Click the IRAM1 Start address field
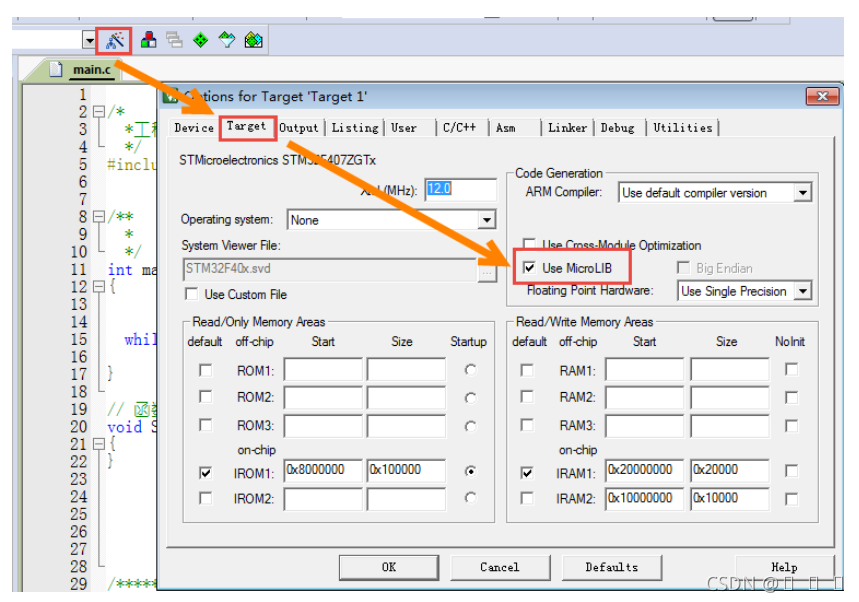The image size is (859, 602). pyautogui.click(x=645, y=470)
